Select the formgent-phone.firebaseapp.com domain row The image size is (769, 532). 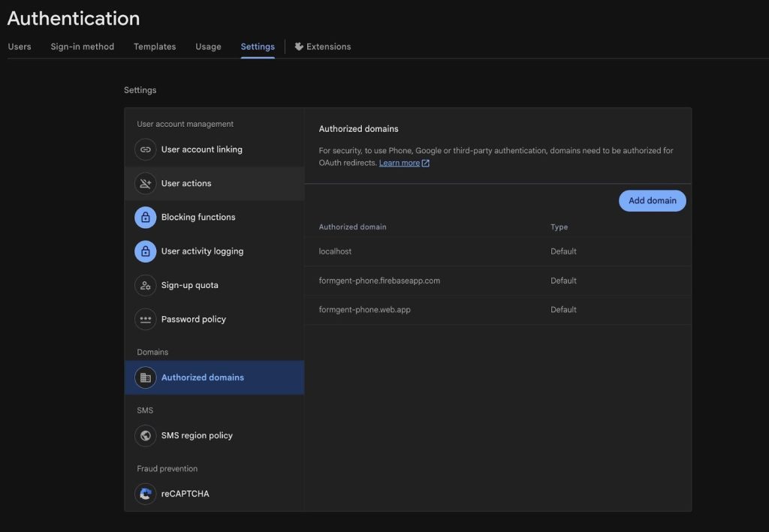(498, 281)
